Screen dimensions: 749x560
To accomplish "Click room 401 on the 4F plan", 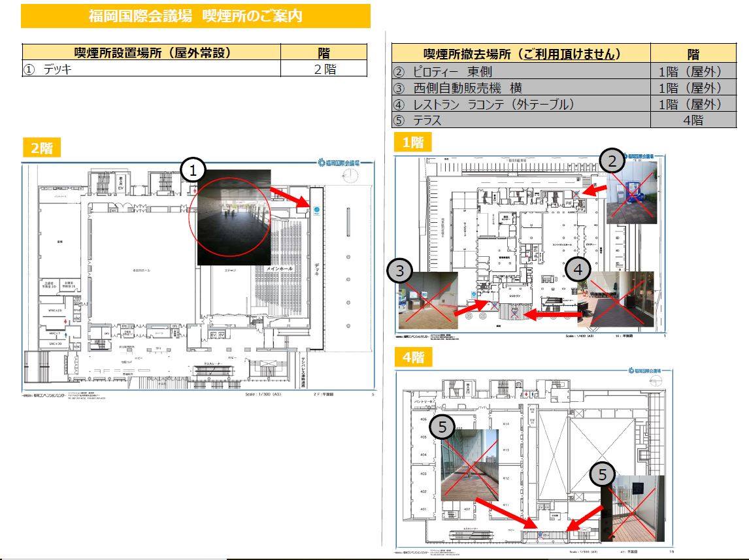I will pyautogui.click(x=424, y=509).
